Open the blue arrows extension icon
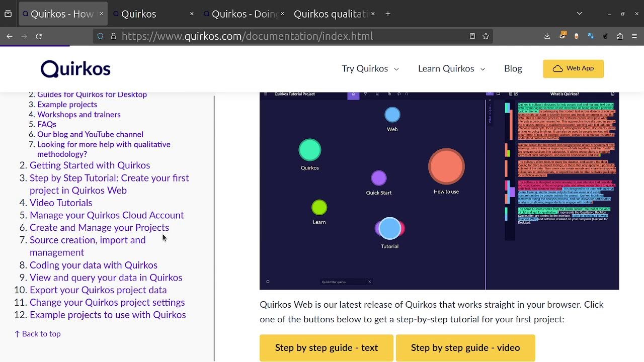This screenshot has width=644, height=362. coord(591,36)
